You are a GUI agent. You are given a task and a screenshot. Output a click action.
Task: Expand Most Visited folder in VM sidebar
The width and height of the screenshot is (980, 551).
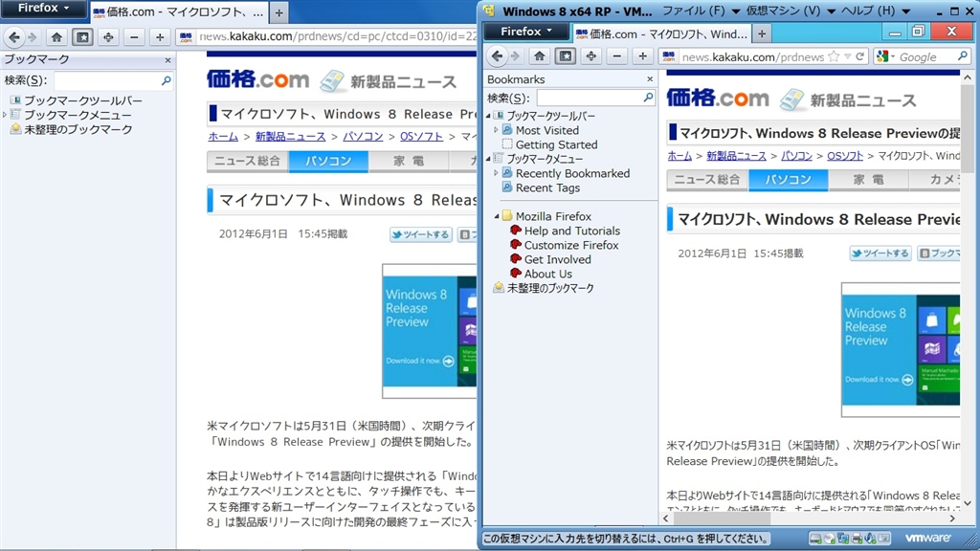point(497,130)
